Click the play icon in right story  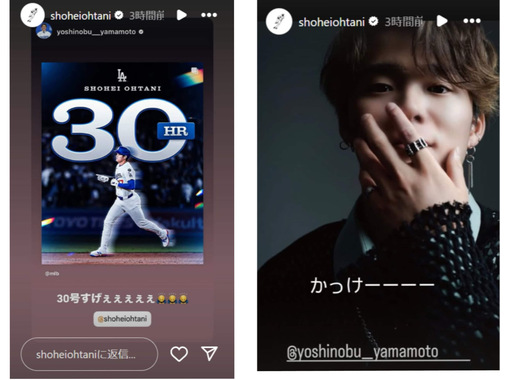[442, 21]
